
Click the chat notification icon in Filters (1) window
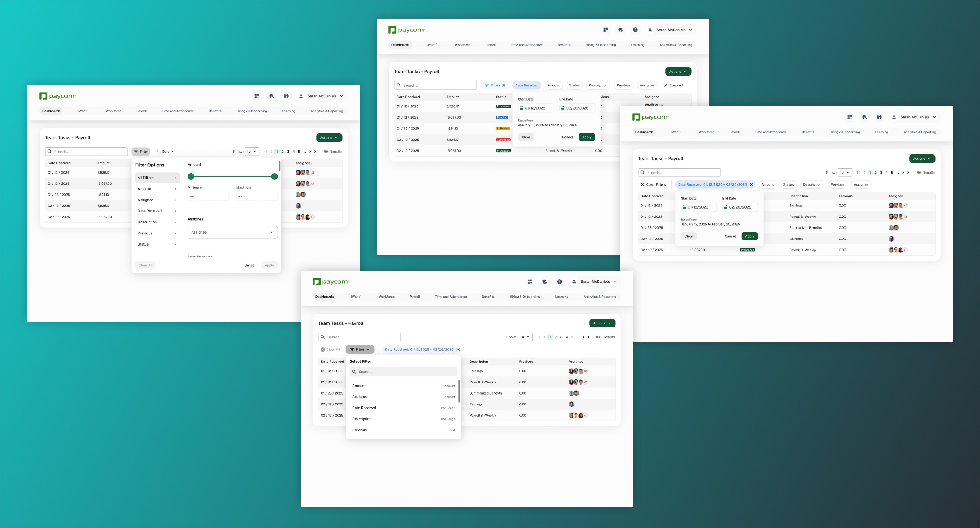tap(620, 30)
